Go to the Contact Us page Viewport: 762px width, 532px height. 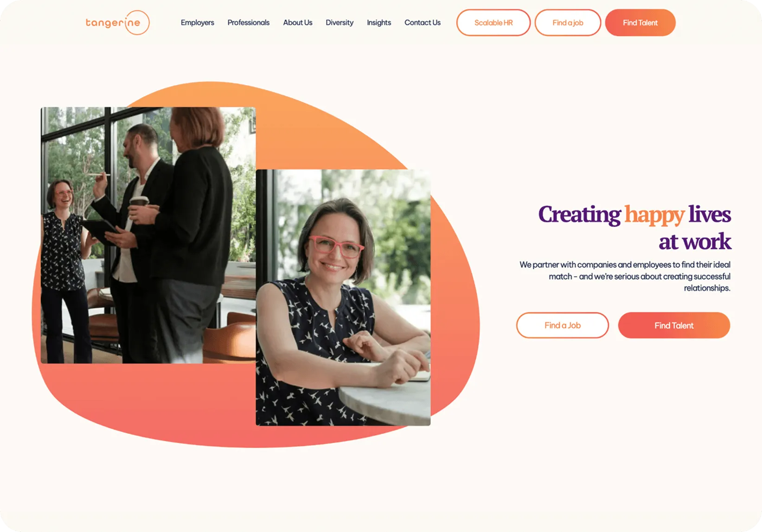pyautogui.click(x=422, y=23)
